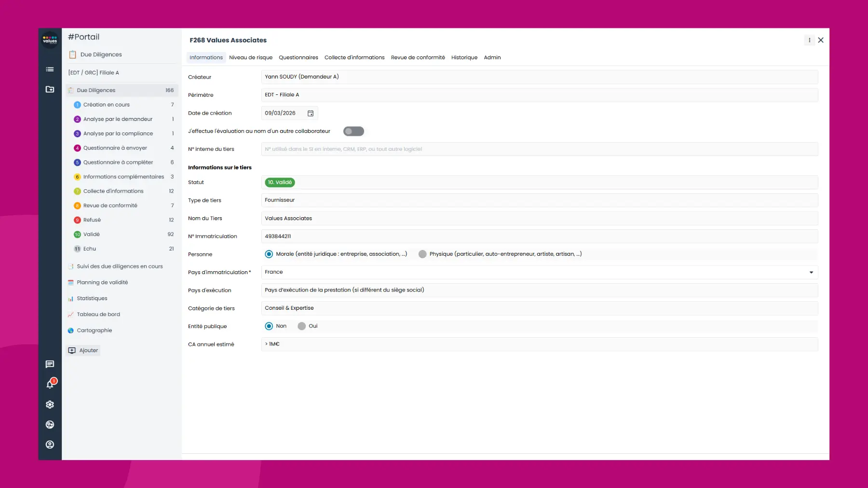This screenshot has height=488, width=868.
Task: Open the chat messages icon
Action: point(50,365)
